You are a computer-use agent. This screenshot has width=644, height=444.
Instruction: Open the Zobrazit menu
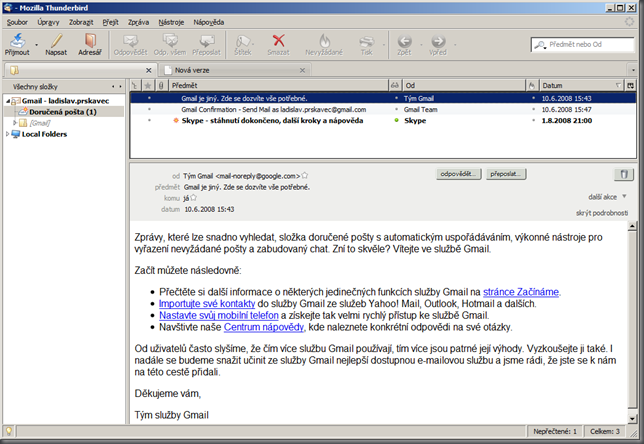coord(81,22)
